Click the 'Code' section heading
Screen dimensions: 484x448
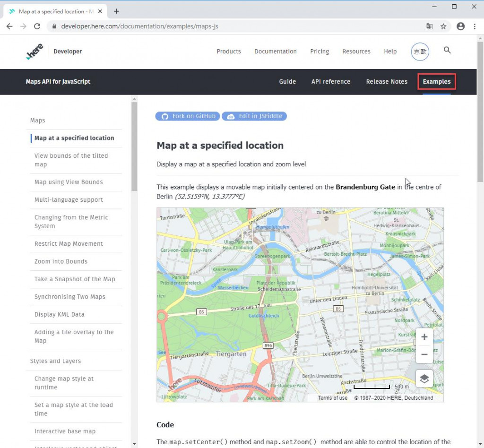(165, 424)
